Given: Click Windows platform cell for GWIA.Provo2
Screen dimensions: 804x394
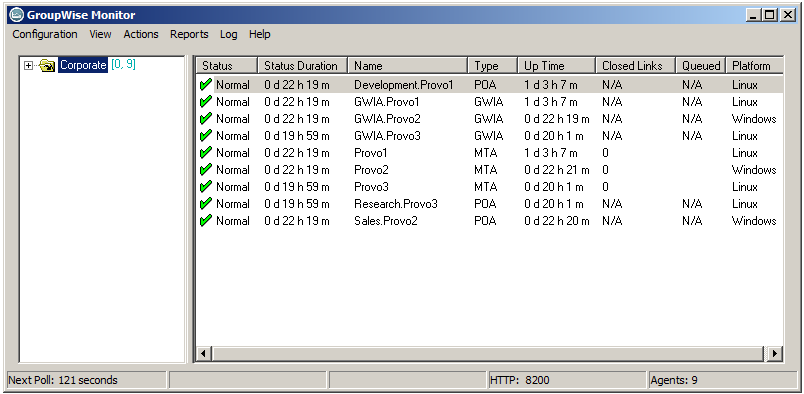Looking at the screenshot, I should (754, 119).
